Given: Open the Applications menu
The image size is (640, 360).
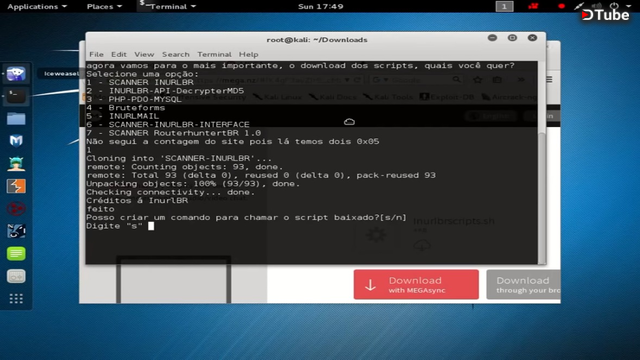Looking at the screenshot, I should coord(37,7).
